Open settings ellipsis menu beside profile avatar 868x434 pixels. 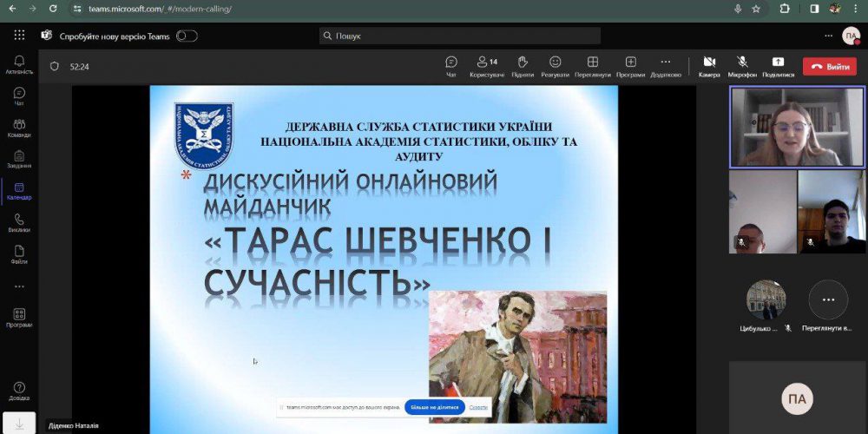coord(828,36)
